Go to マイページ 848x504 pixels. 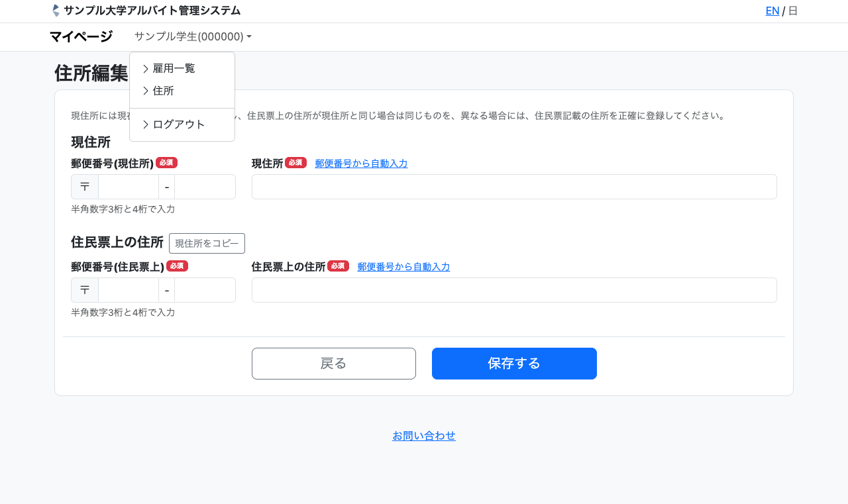[x=81, y=36]
